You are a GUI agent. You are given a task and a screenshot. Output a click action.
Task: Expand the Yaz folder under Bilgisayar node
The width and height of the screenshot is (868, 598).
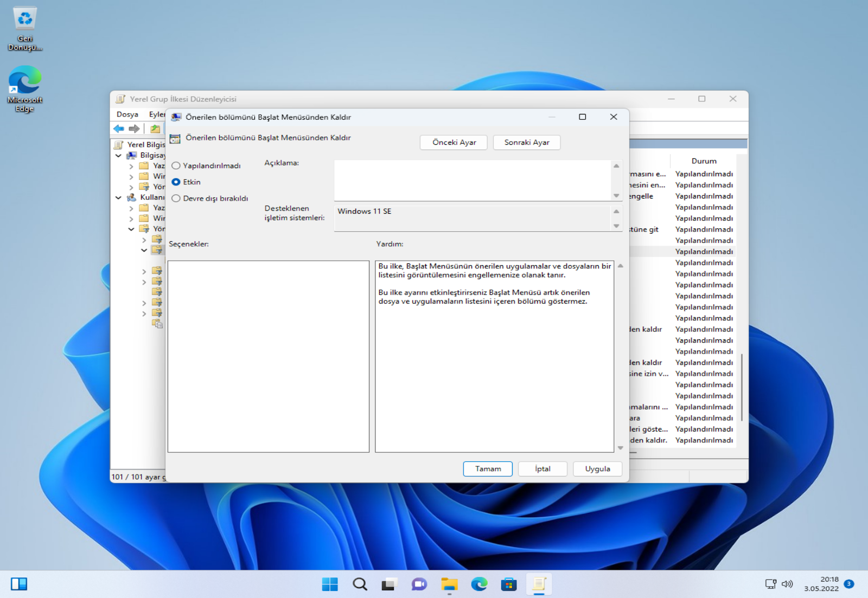pyautogui.click(x=131, y=166)
